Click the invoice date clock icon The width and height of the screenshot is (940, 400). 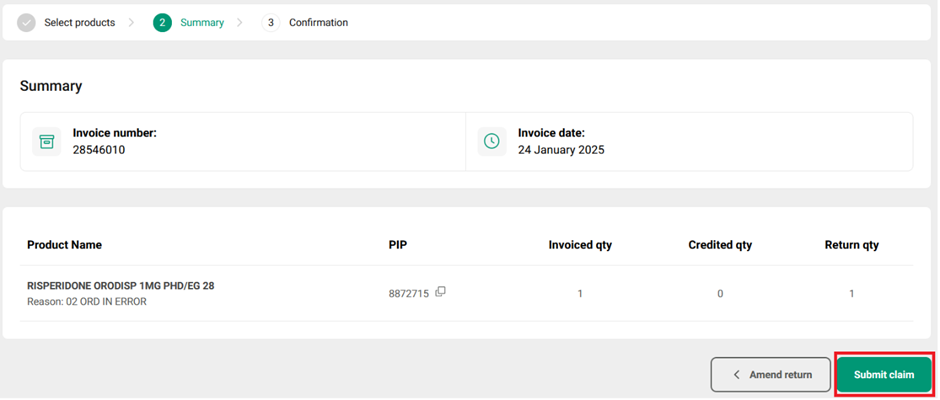tap(491, 141)
